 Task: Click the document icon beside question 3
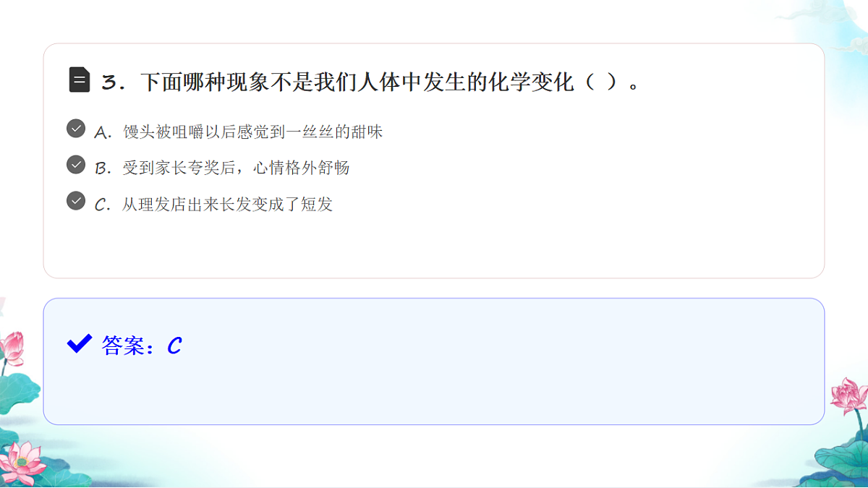click(80, 80)
